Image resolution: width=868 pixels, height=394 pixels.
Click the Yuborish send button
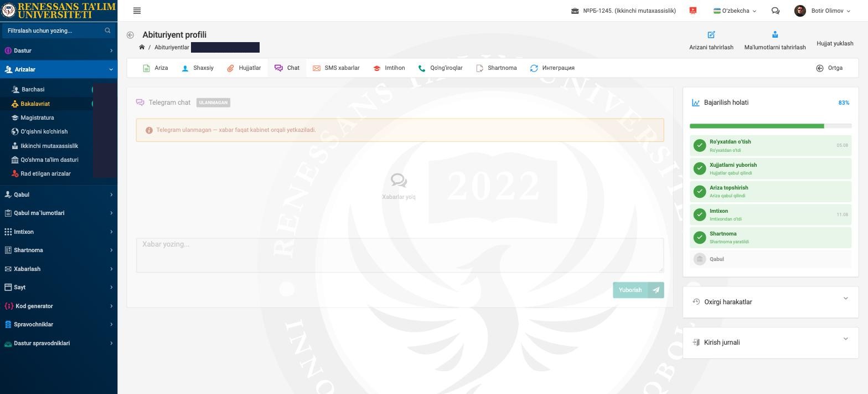638,290
